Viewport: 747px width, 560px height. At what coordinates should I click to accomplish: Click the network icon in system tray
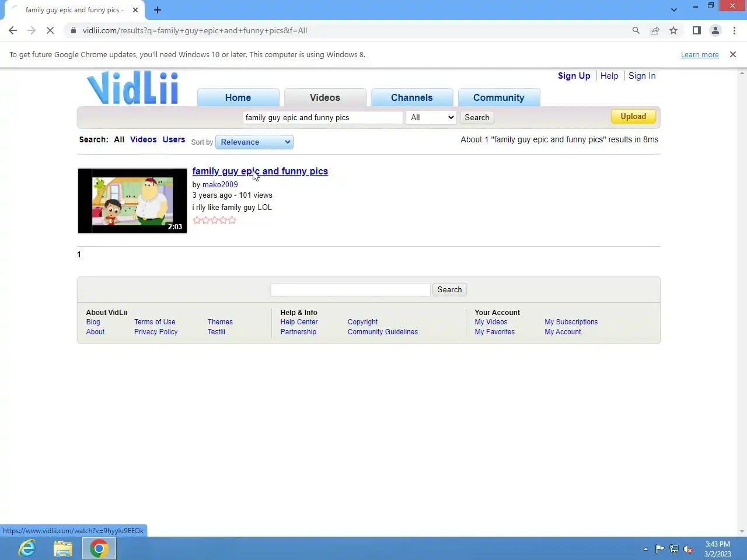pos(674,549)
